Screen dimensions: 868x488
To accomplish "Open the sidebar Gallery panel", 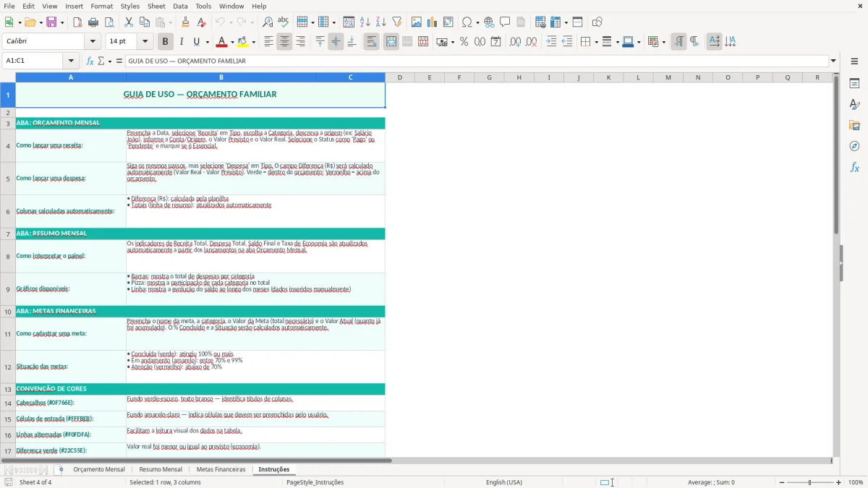I will [854, 125].
